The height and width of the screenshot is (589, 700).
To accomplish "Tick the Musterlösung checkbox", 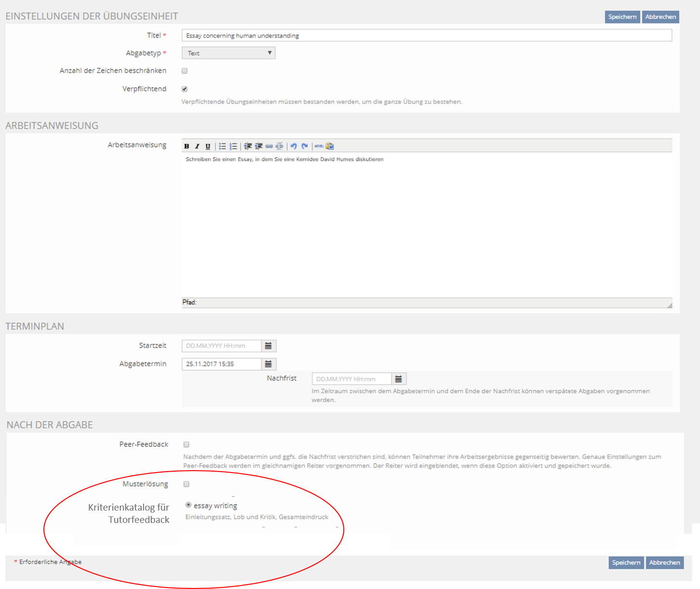I will 186,484.
